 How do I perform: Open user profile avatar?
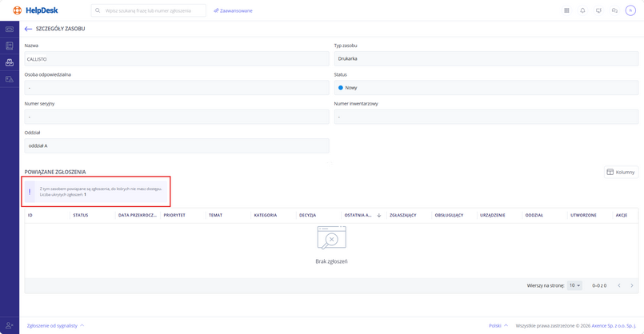point(630,10)
